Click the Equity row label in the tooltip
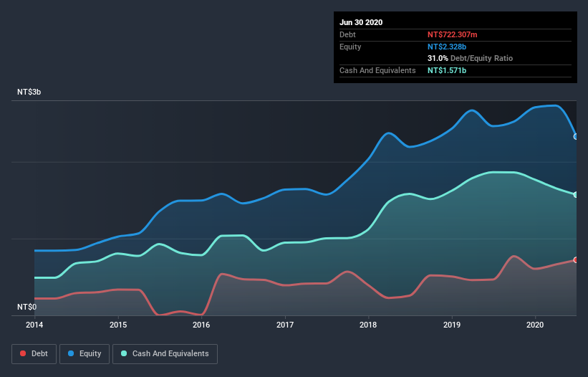588x377 pixels. click(x=350, y=47)
